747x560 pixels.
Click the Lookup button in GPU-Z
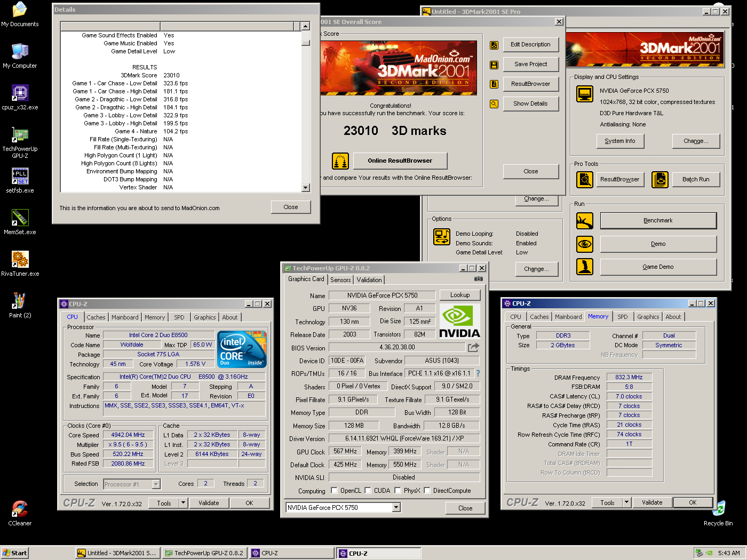[x=460, y=295]
